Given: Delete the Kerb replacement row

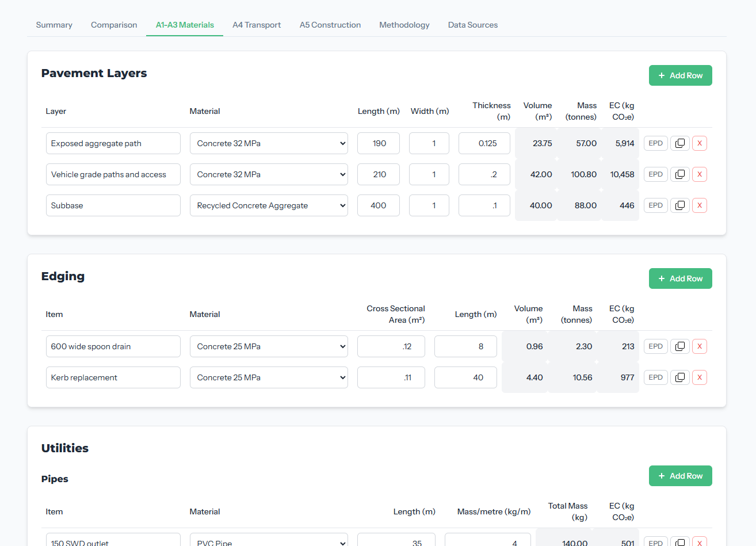Looking at the screenshot, I should pos(700,377).
